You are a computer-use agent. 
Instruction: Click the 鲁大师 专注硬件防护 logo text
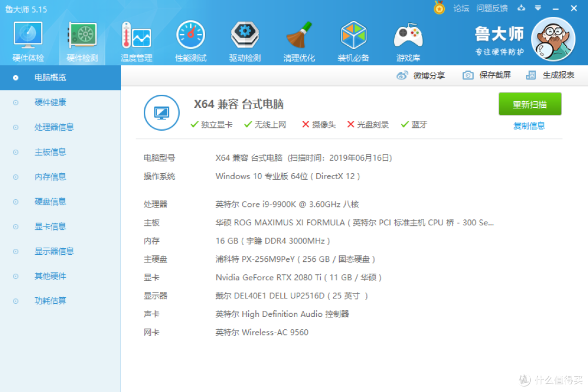499,40
